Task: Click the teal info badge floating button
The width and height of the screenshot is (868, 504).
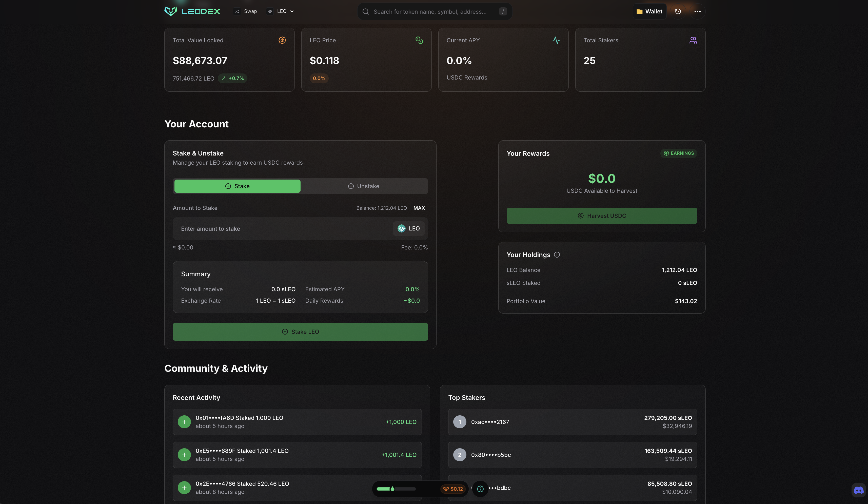Action: click(480, 489)
